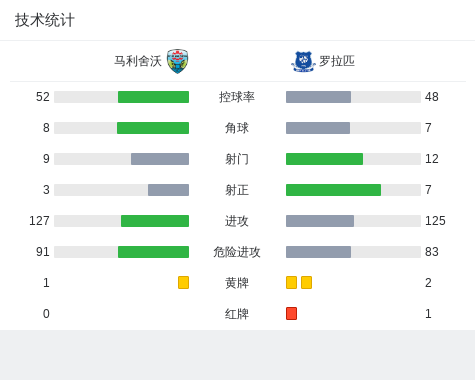
Task: Click 罗拉匹's gray 危险进攻 bar
Action: pyautogui.click(x=318, y=252)
